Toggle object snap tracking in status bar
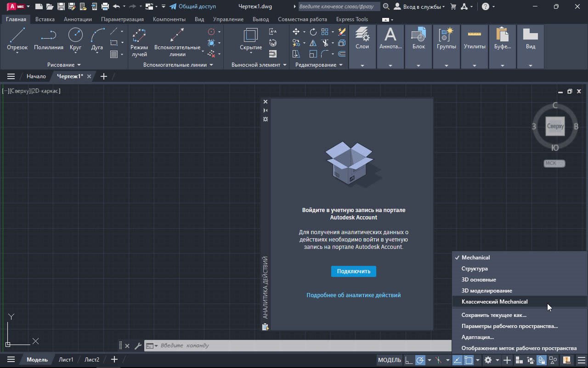The image size is (588, 368). (457, 360)
